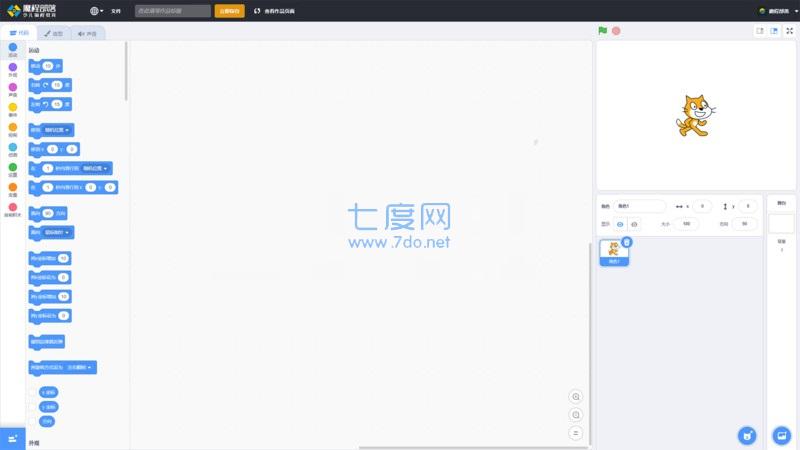This screenshot has width=800, height=450.
Task: Open the glide-to random position dropdown
Action: click(95, 168)
